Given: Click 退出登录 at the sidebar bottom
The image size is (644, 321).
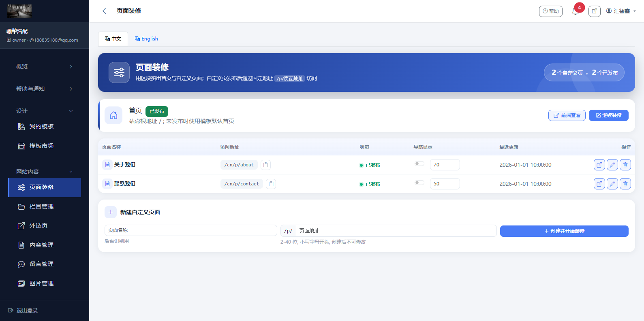Looking at the screenshot, I should point(23,310).
